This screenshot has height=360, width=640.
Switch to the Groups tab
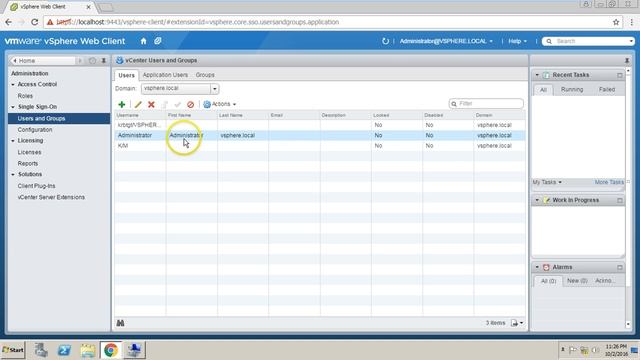pyautogui.click(x=205, y=75)
